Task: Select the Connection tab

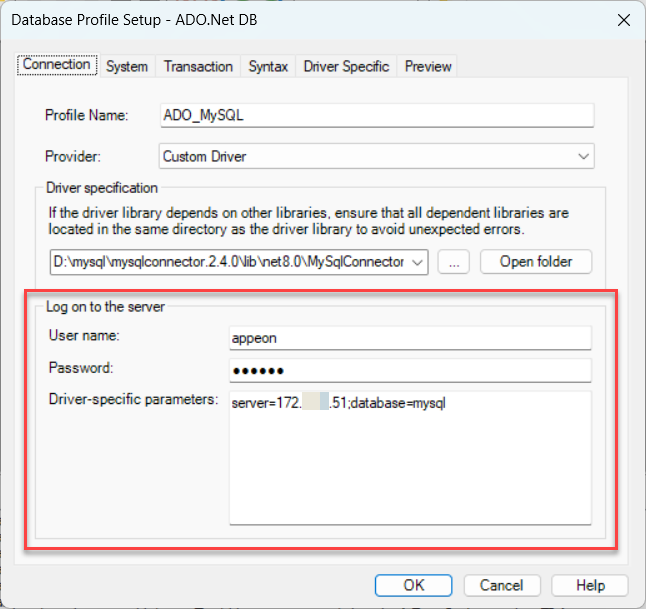Action: coord(57,65)
